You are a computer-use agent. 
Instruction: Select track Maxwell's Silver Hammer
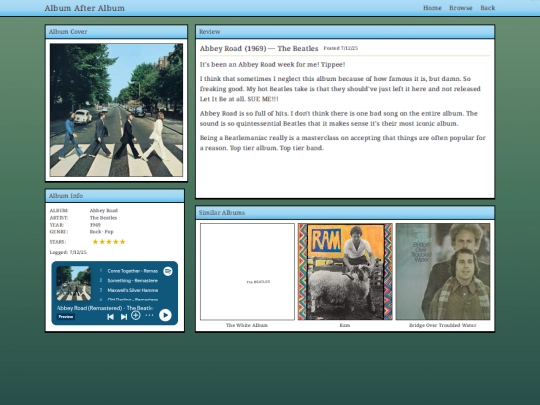coord(133,290)
